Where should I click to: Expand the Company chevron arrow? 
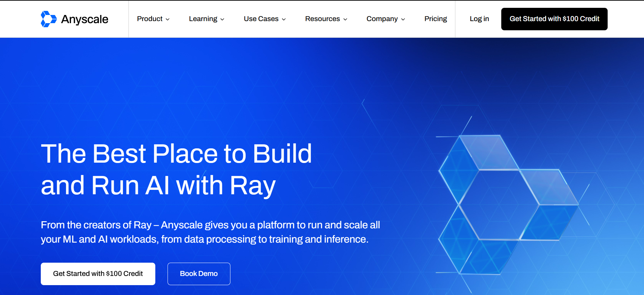click(x=403, y=19)
